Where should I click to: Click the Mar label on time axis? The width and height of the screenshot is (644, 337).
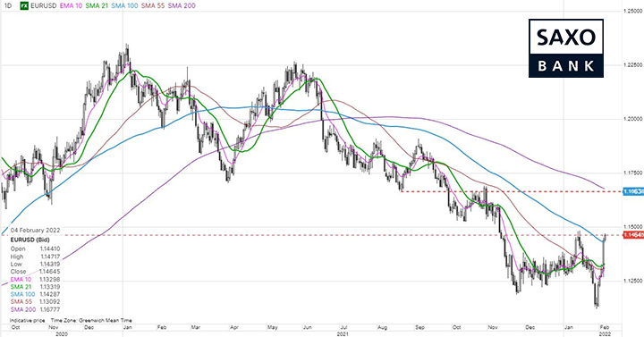(195, 327)
